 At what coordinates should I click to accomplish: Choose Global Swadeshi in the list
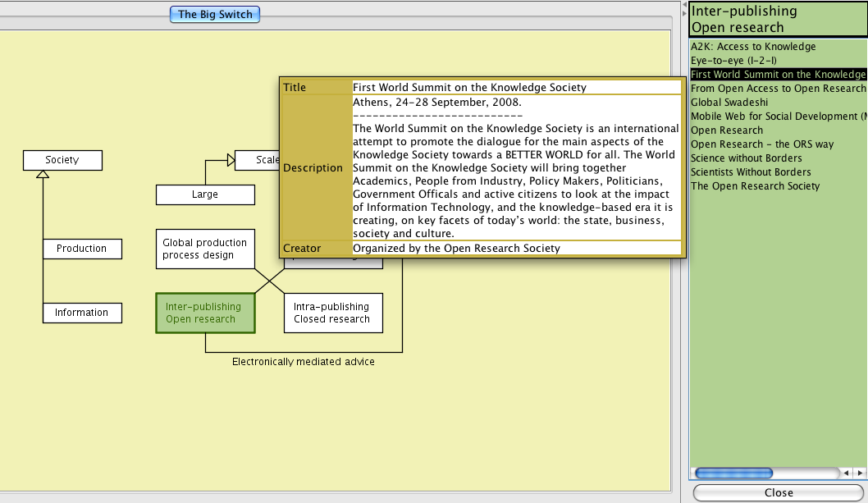pyautogui.click(x=729, y=103)
